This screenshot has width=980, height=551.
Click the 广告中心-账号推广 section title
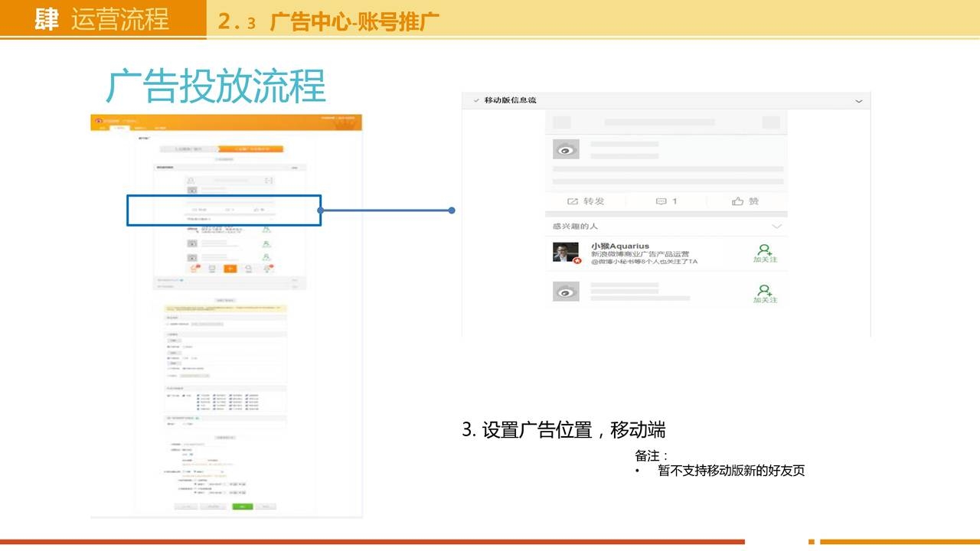pos(354,21)
